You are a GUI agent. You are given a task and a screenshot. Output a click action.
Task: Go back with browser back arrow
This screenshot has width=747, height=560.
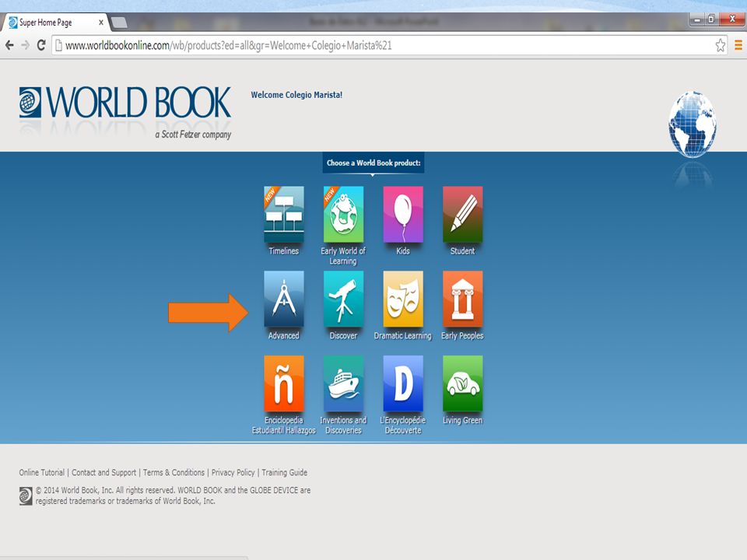click(9, 45)
